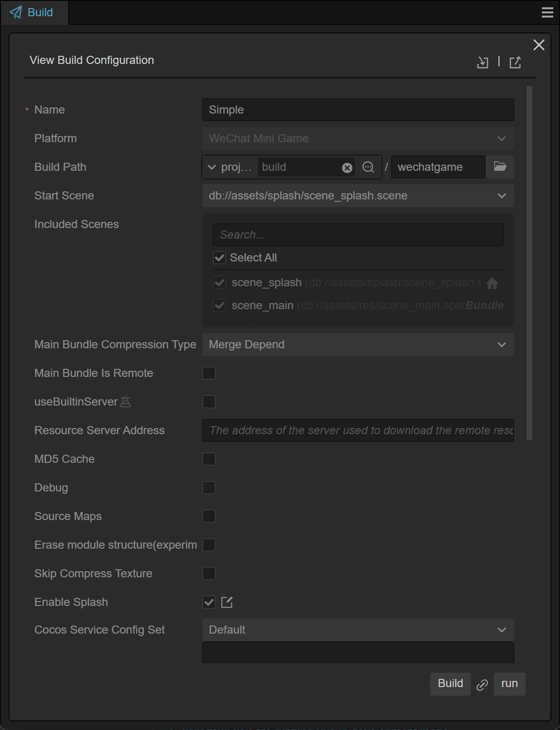The image size is (560, 730).
Task: Click the locate build path icon
Action: pos(368,167)
